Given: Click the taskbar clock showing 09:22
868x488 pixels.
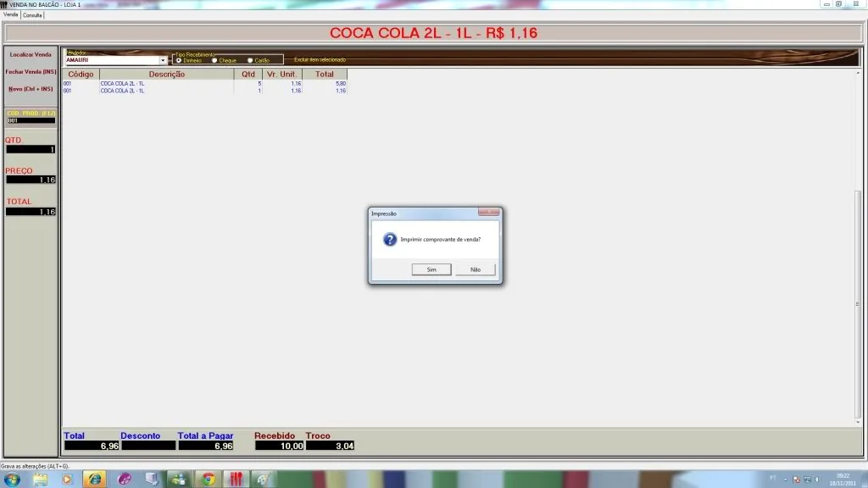Looking at the screenshot, I should click(x=843, y=480).
